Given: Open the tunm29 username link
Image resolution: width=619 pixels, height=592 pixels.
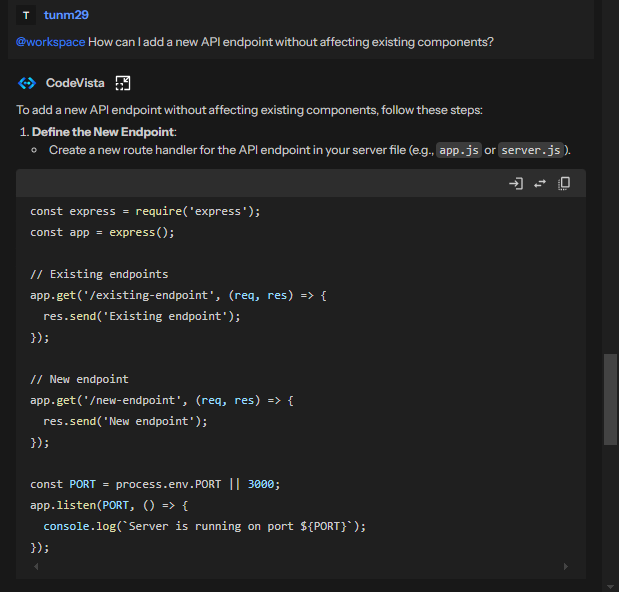Looking at the screenshot, I should [x=66, y=15].
